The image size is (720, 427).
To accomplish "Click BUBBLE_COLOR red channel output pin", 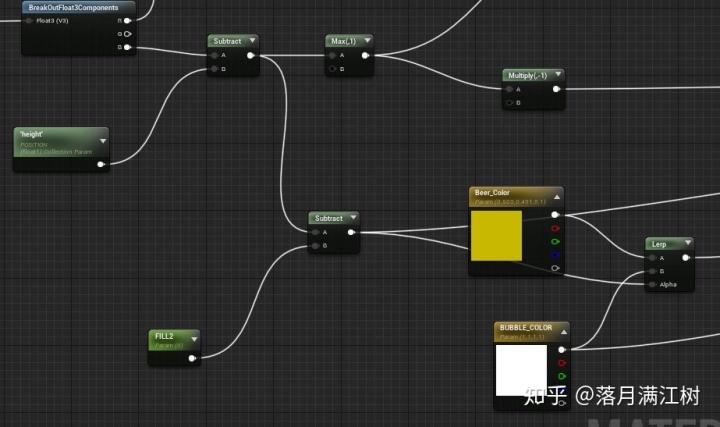I will click(561, 363).
